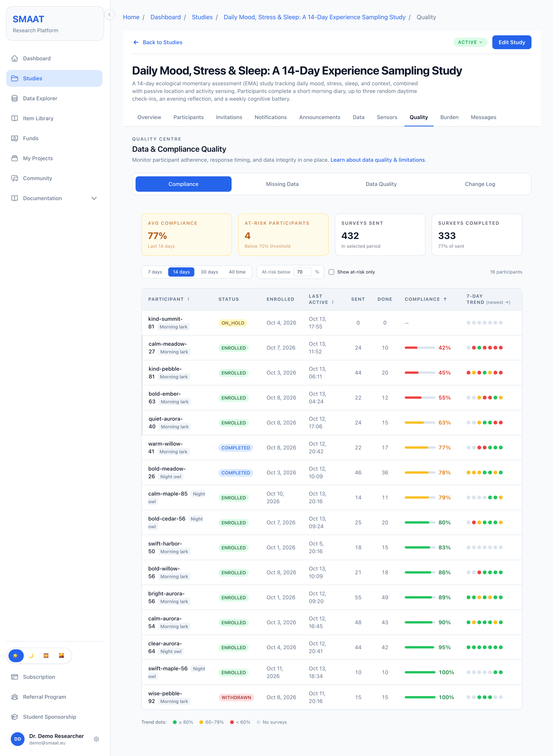This screenshot has width=553, height=756.
Task: Switch to the Missing Data tab
Action: click(282, 184)
